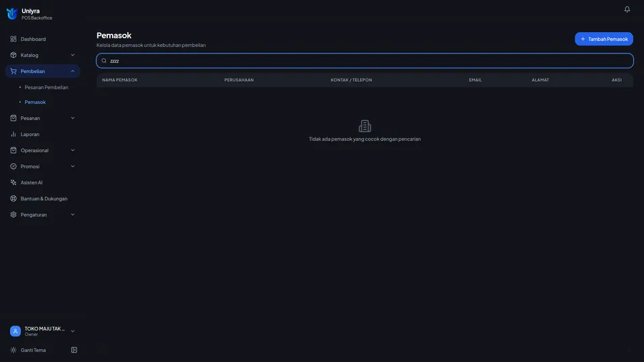Click 'Tidak ada pemasok yang cocok' message
The height and width of the screenshot is (362, 644).
click(365, 139)
